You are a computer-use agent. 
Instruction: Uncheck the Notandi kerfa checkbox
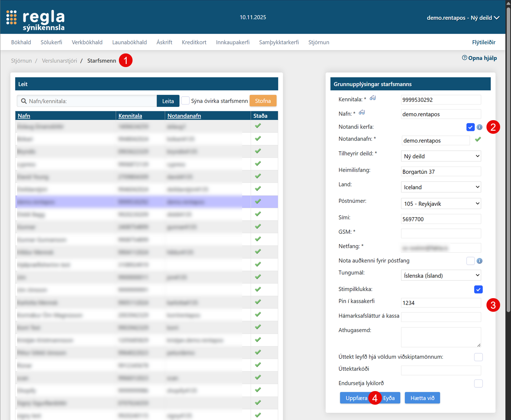[x=470, y=127]
